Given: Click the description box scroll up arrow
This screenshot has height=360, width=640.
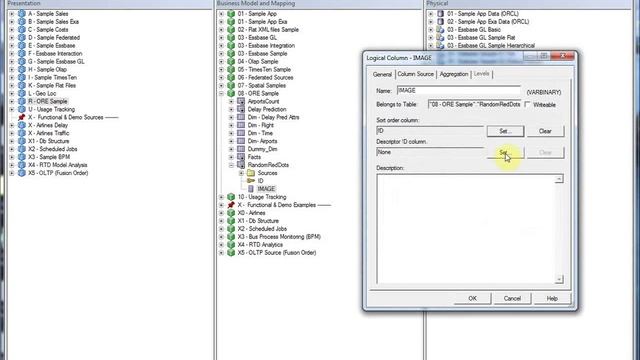Looking at the screenshot, I should [559, 179].
